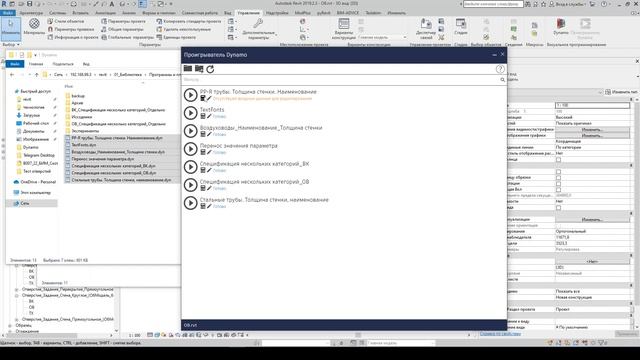Click Варианты конструкции ribbon button
640x360 pixels.
tap(344, 28)
